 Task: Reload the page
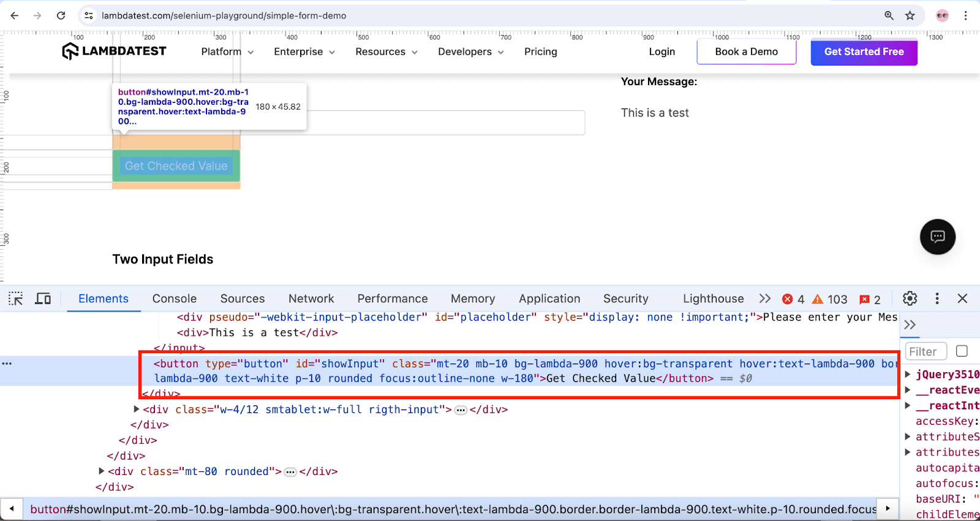coord(61,15)
